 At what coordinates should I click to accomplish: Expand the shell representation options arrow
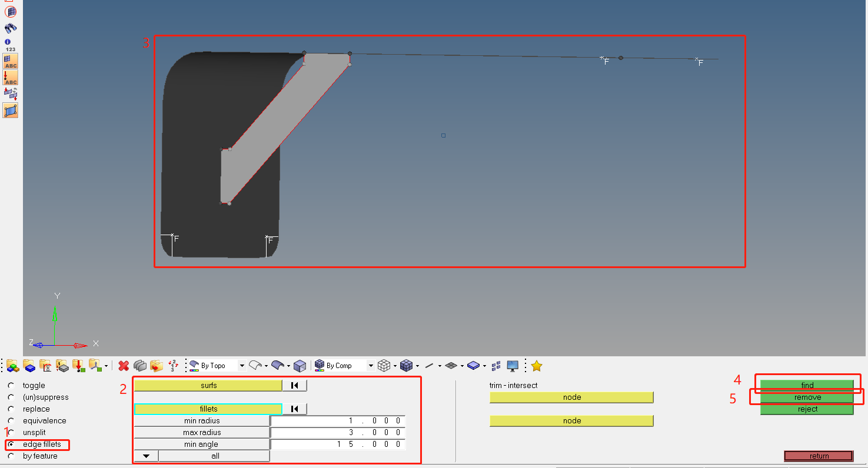(x=461, y=366)
